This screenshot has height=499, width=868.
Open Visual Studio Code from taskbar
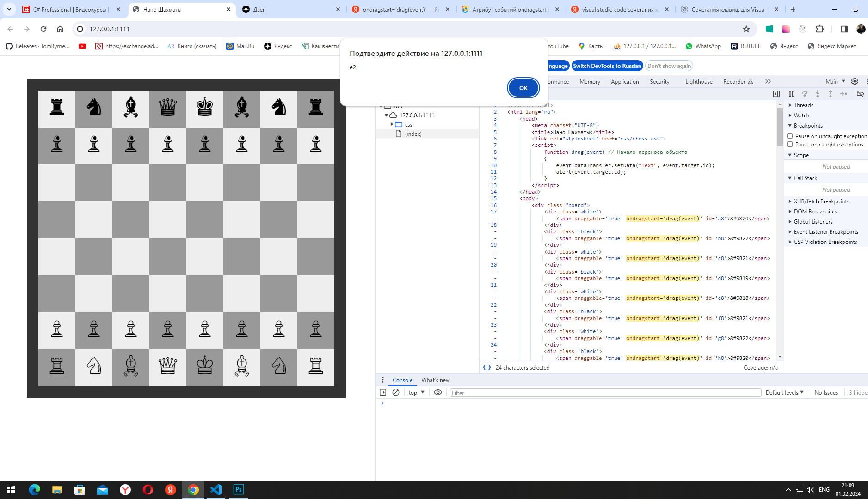215,489
